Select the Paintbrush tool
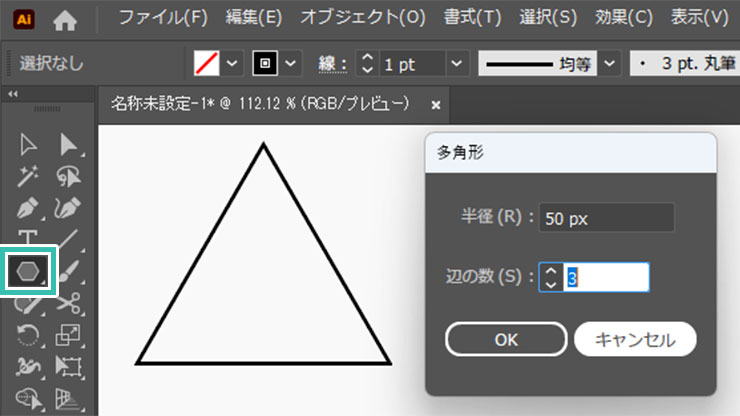The image size is (740, 416). coord(68,271)
